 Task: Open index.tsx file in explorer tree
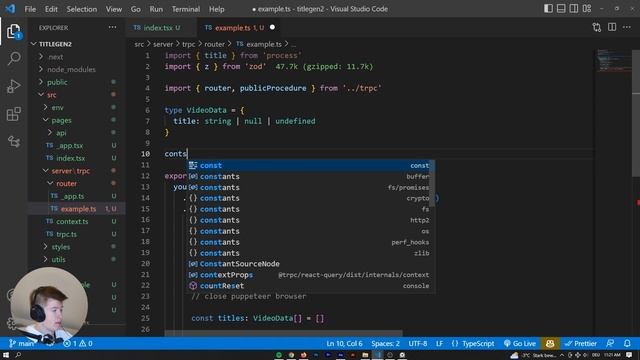(x=71, y=158)
